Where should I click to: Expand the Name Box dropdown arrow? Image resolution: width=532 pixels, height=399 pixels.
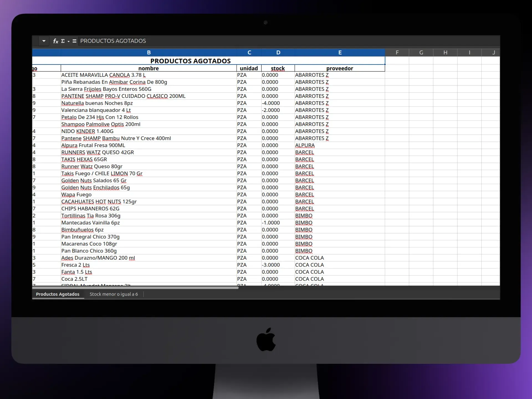[44, 41]
